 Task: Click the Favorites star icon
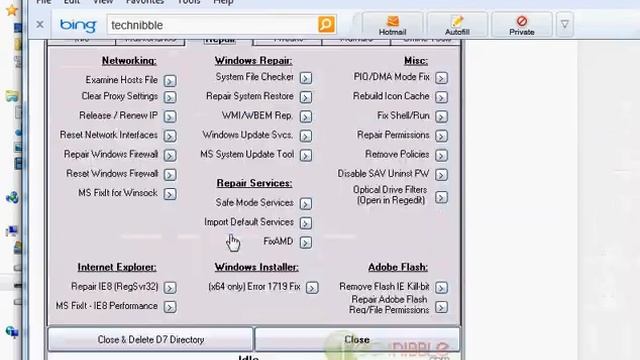12,10
